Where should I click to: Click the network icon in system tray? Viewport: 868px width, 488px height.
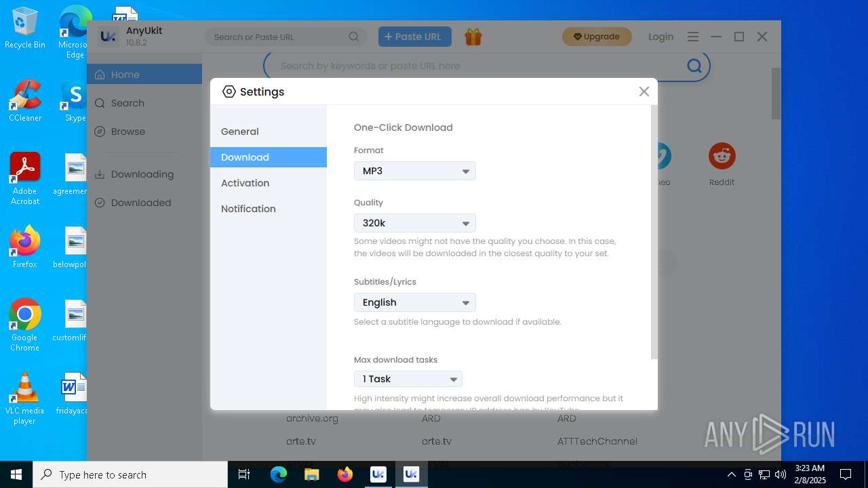point(764,474)
